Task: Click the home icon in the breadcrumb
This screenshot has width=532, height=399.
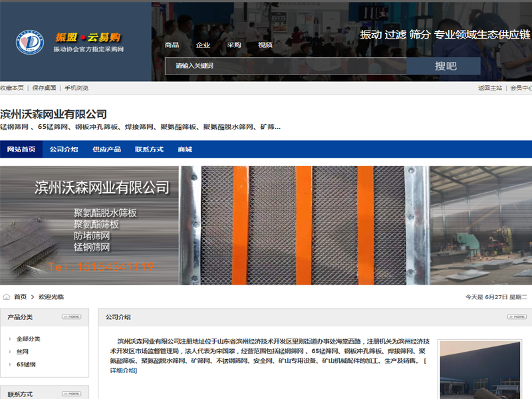Action: point(7,297)
